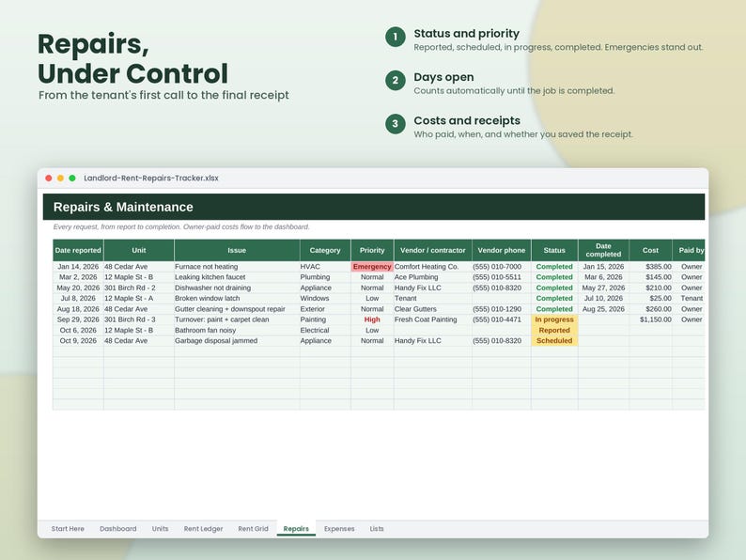Image resolution: width=746 pixels, height=560 pixels.
Task: Select the Emergency priority cell
Action: click(x=372, y=267)
